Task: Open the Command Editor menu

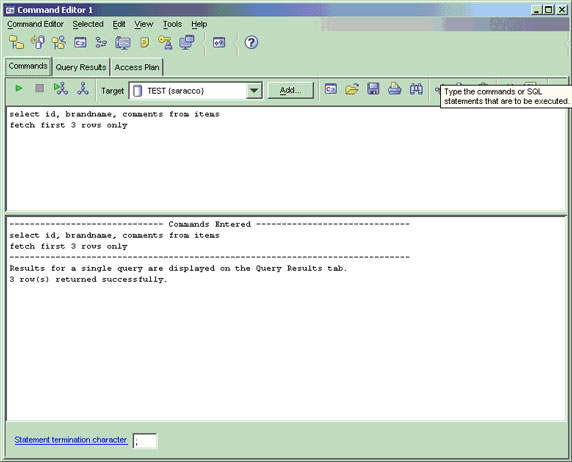Action: pos(35,24)
